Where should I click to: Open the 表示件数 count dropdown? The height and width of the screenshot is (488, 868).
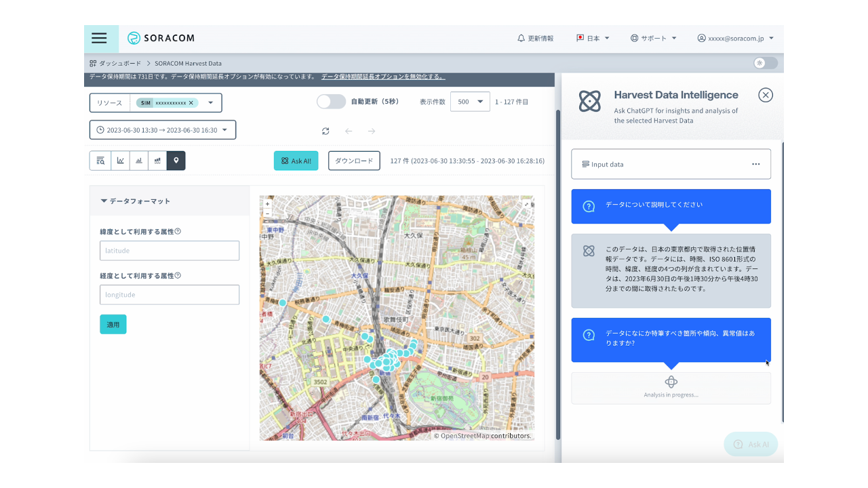coord(470,101)
